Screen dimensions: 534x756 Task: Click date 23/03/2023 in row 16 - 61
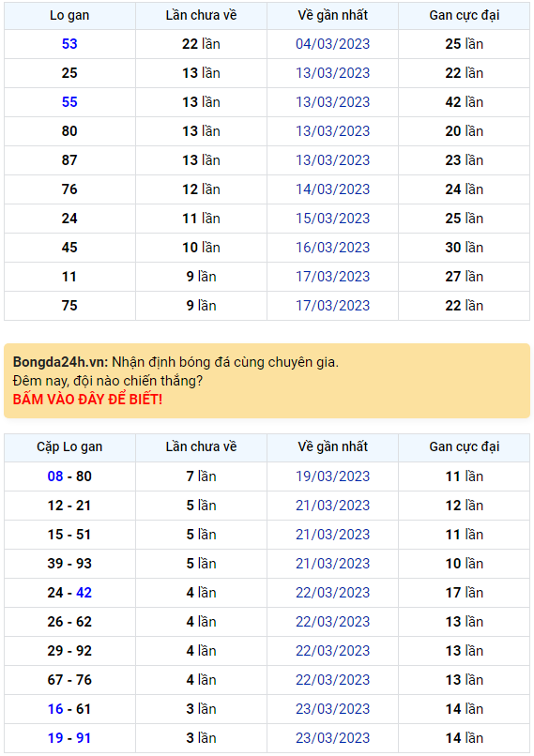333,709
